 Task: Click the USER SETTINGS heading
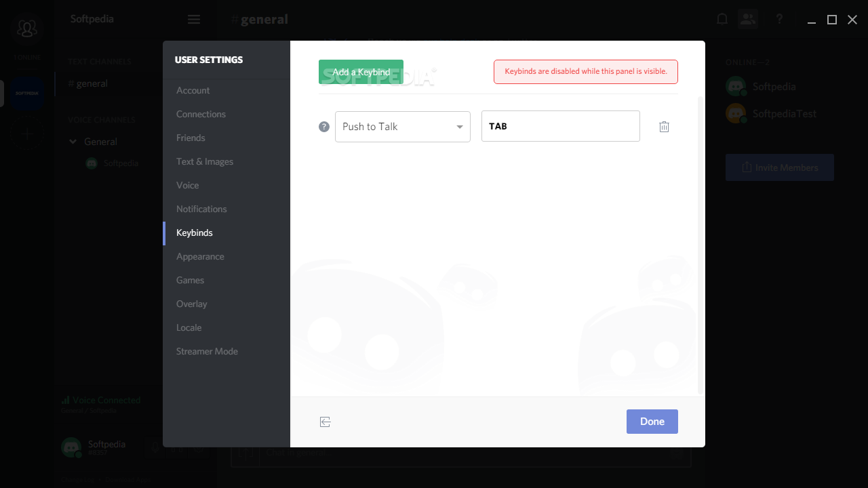[209, 60]
